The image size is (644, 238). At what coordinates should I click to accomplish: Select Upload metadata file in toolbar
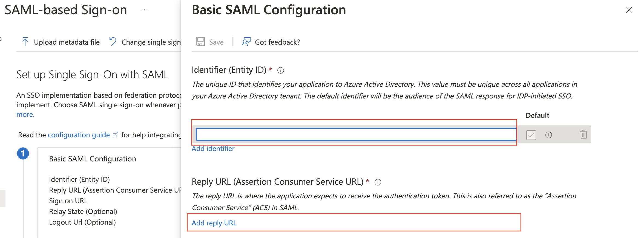(x=67, y=42)
